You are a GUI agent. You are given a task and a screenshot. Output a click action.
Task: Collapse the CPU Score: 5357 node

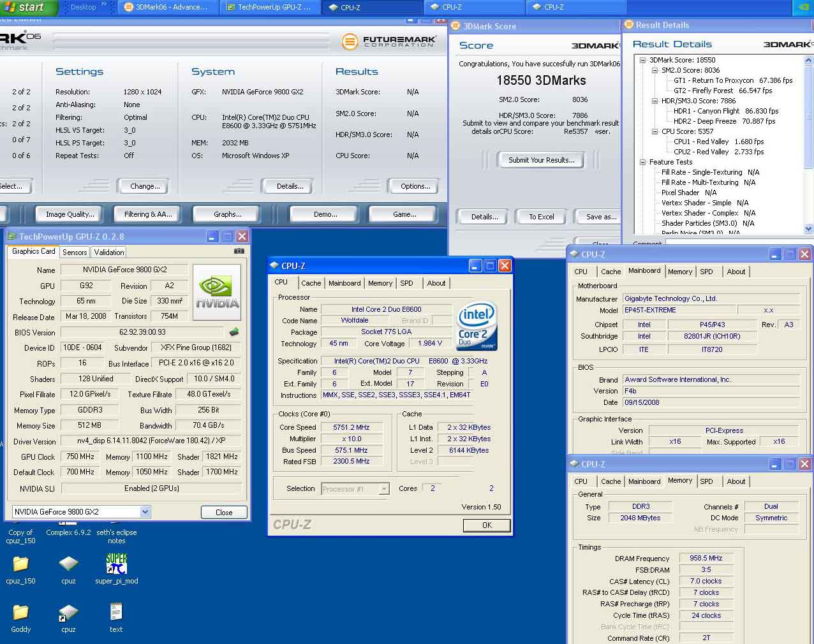(655, 131)
